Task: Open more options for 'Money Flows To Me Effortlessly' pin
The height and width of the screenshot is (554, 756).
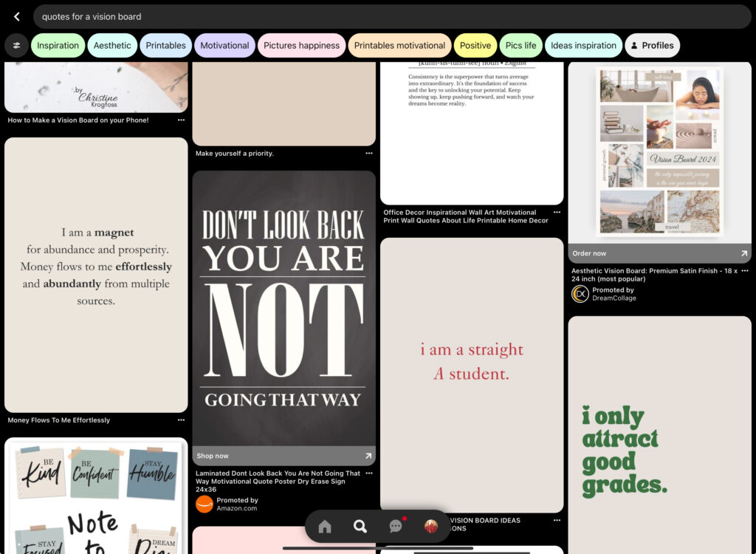Action: pyautogui.click(x=182, y=420)
